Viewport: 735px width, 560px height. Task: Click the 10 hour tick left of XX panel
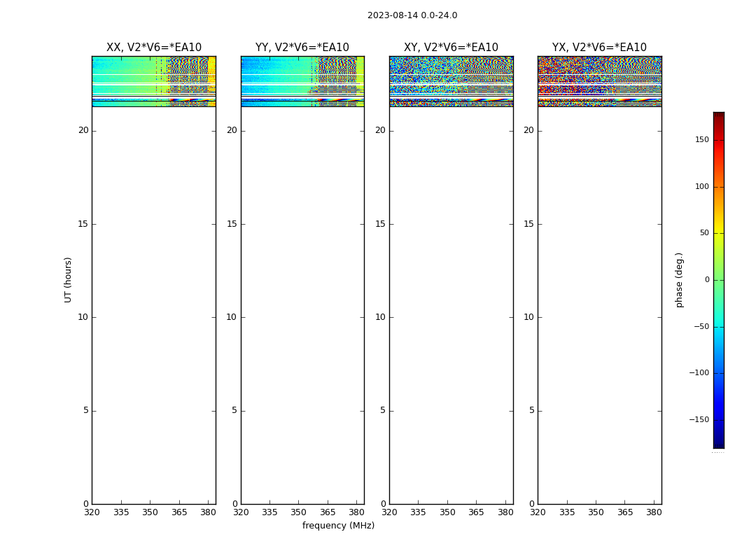pos(83,317)
